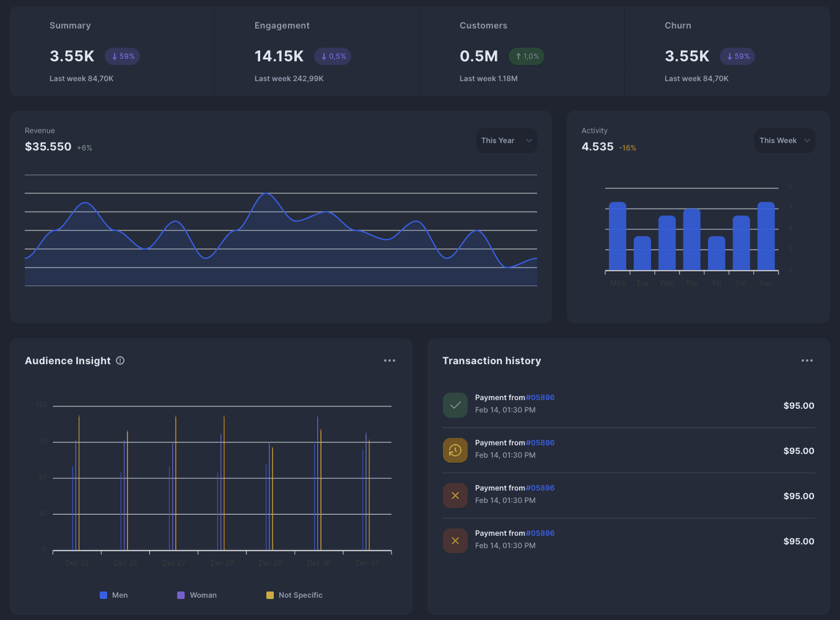Click the yellow pending clock transaction icon
Viewport: 840px width, 620px height.
point(455,450)
